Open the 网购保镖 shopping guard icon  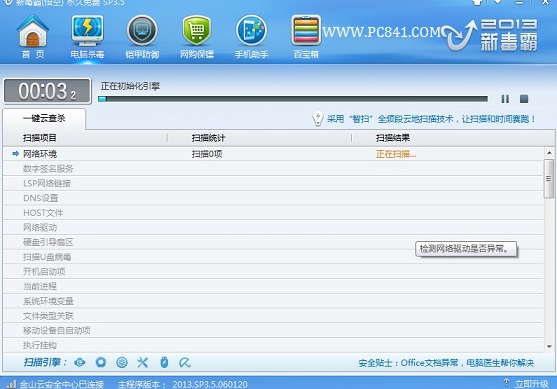click(197, 31)
